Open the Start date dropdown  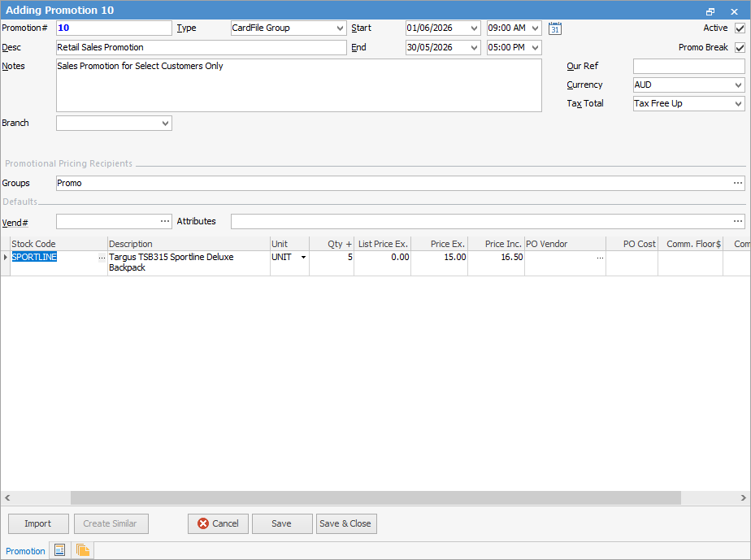pyautogui.click(x=474, y=28)
